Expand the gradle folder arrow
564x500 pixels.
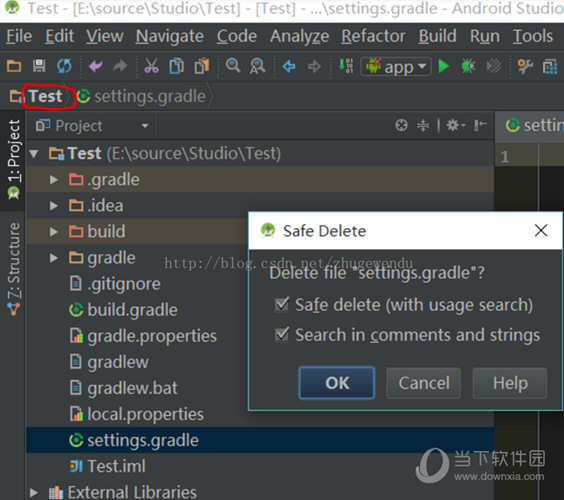[x=54, y=258]
